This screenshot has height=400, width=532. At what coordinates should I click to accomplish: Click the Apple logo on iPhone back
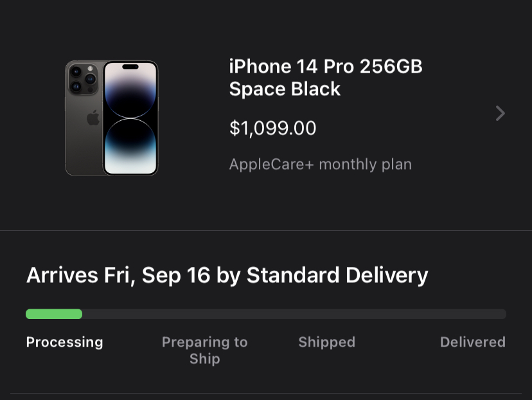[x=93, y=118]
